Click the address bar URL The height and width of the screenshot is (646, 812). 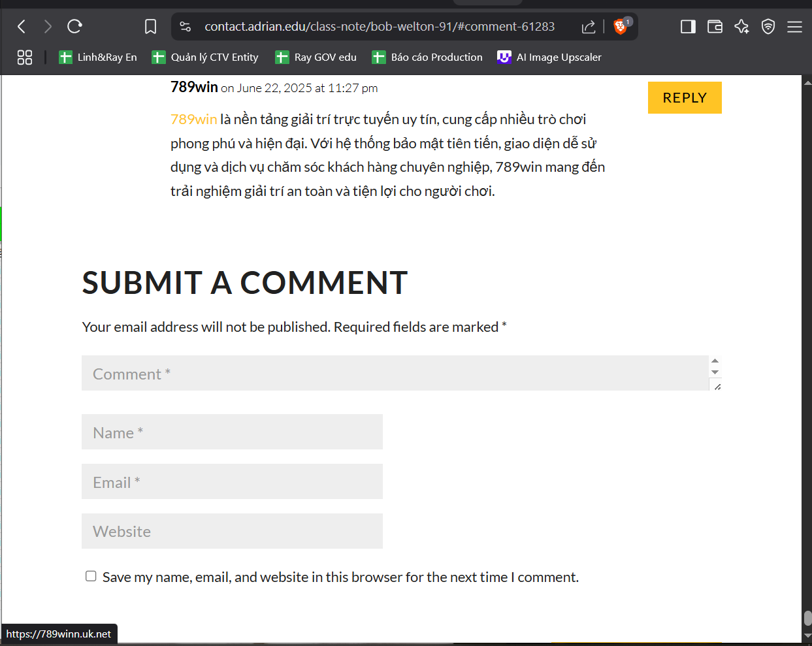(x=380, y=26)
